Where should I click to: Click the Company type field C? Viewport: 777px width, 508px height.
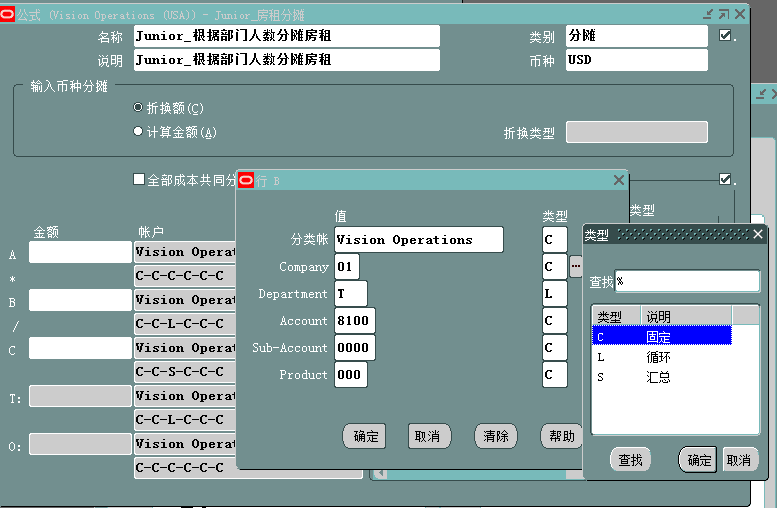click(555, 267)
